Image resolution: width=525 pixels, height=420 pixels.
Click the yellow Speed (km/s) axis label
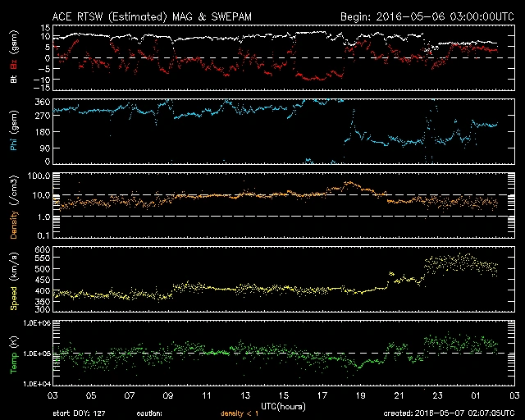click(x=14, y=280)
